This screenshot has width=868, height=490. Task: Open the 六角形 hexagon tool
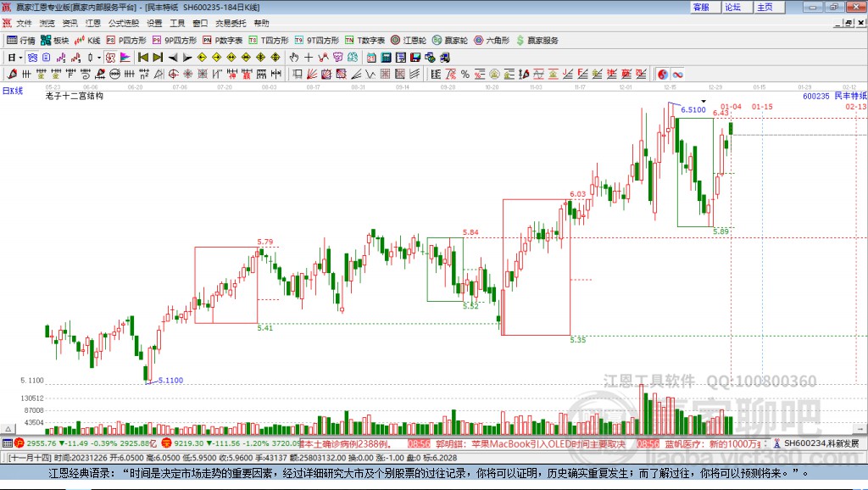492,41
